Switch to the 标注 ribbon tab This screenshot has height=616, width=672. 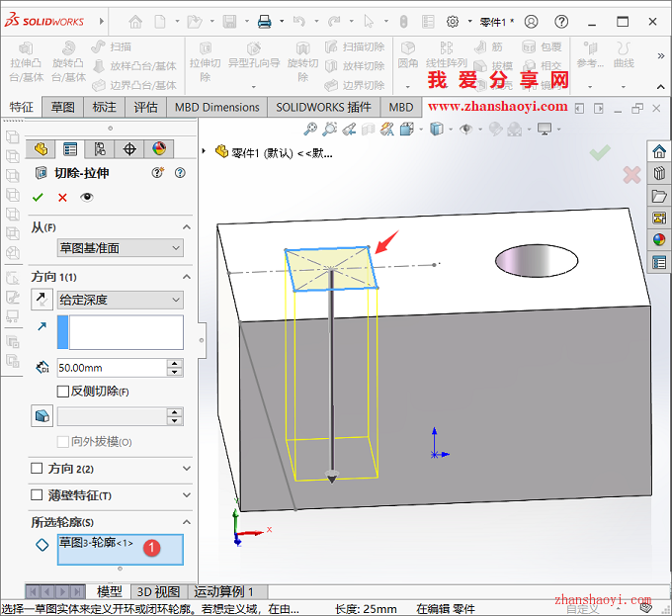pyautogui.click(x=104, y=107)
